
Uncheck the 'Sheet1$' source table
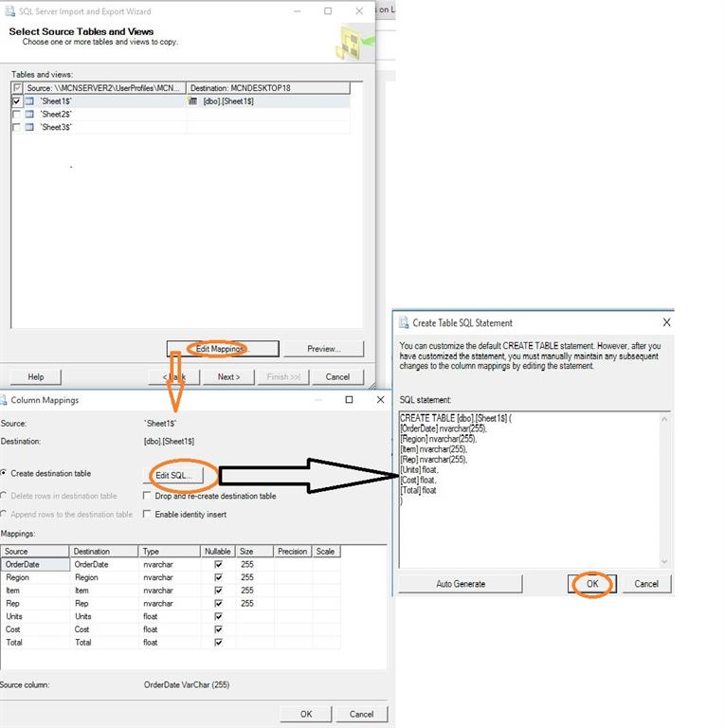coord(17,100)
